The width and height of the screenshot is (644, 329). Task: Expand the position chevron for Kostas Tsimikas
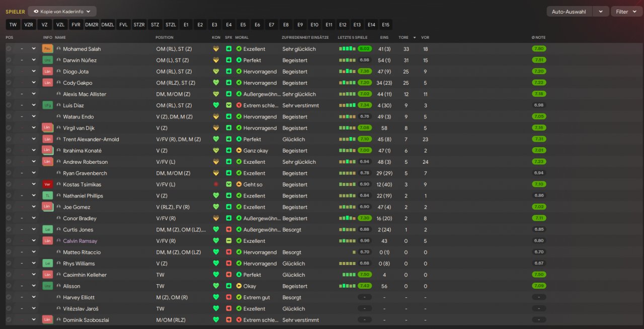pos(34,184)
